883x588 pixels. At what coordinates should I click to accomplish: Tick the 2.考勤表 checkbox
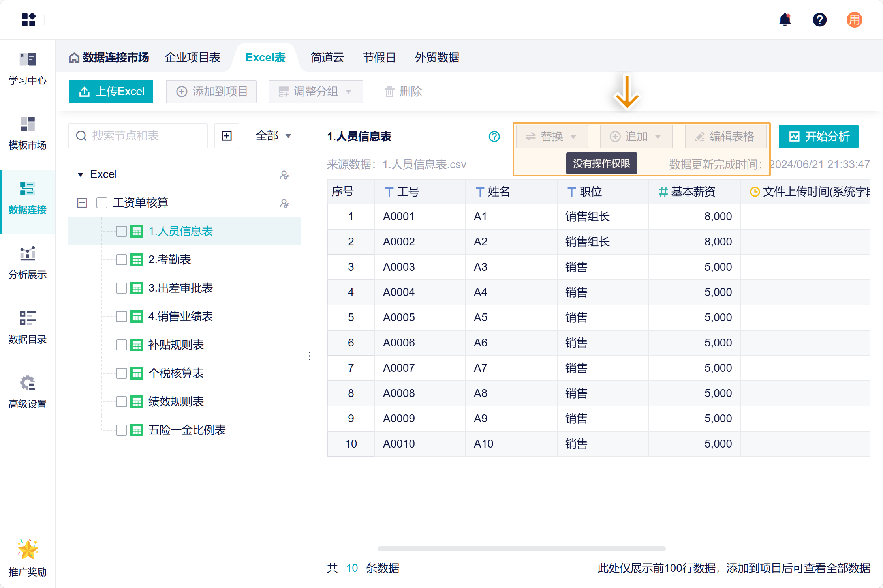pyautogui.click(x=121, y=260)
